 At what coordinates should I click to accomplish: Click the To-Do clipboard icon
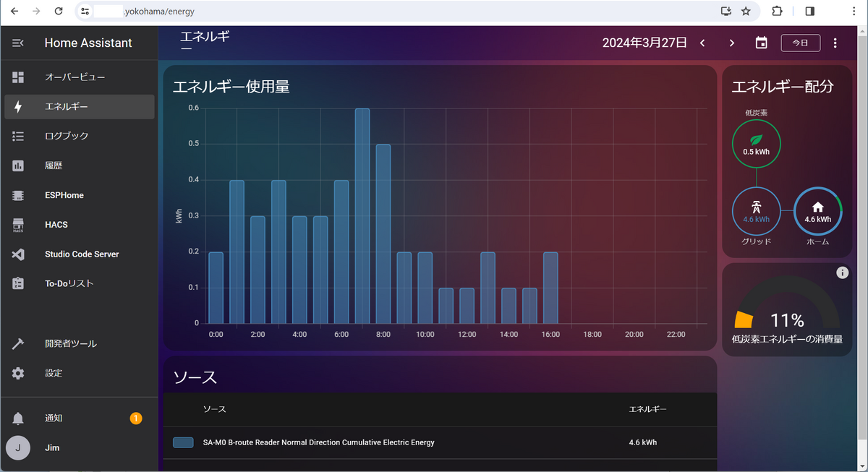pyautogui.click(x=18, y=284)
